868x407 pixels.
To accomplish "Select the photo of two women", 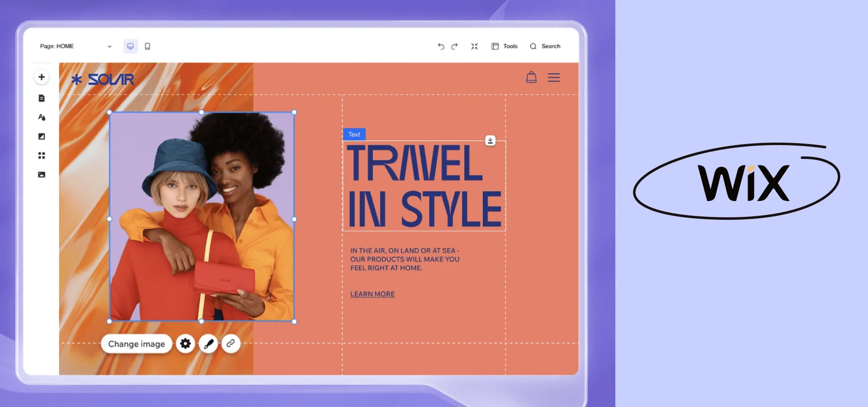I will (202, 217).
